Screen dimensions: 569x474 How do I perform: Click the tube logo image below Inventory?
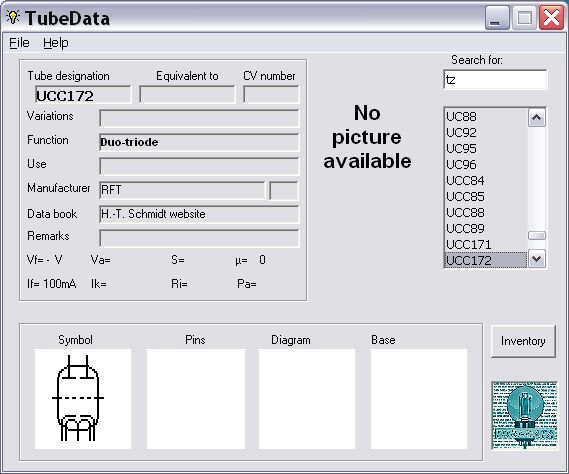tap(524, 416)
